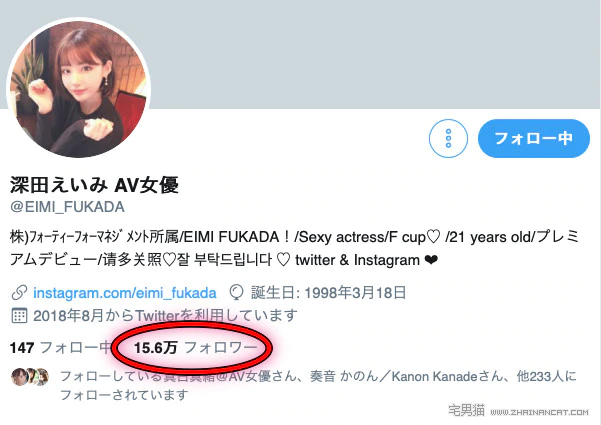Open the three-dot more options button
The image size is (601, 425).
click(448, 138)
